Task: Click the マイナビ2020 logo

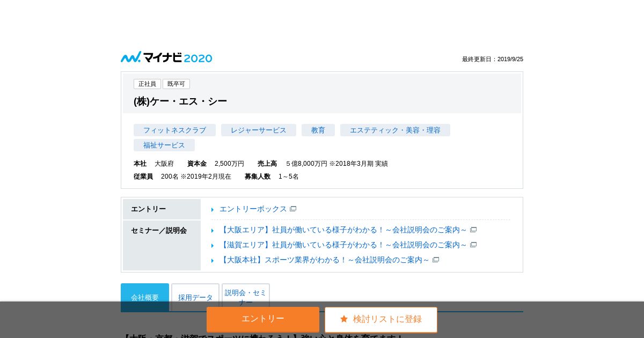Action: tap(166, 57)
